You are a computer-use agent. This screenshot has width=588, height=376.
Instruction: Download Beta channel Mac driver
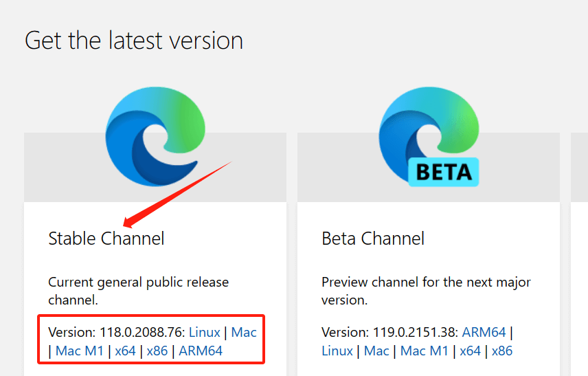pyautogui.click(x=376, y=351)
